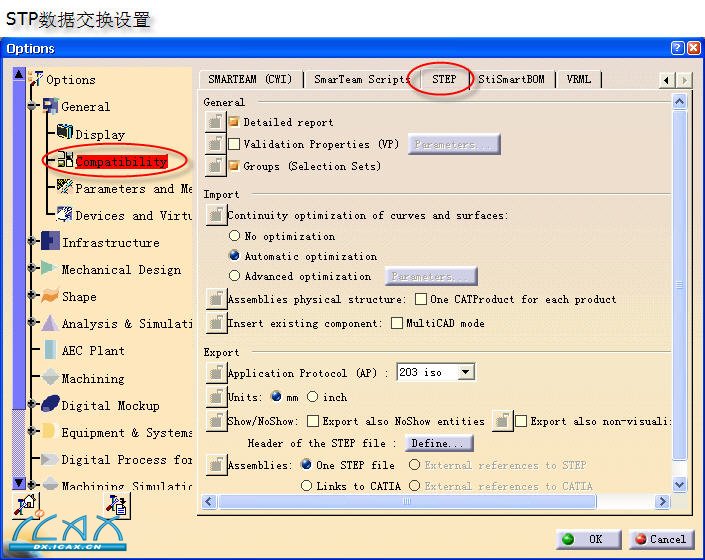This screenshot has height=560, width=705.
Task: Select Advanced optimization radio button
Action: click(234, 276)
